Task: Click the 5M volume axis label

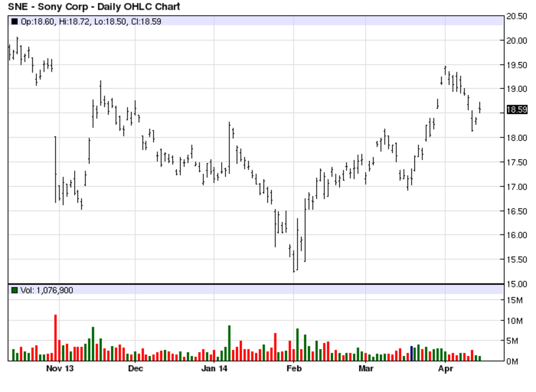Action: coord(512,341)
